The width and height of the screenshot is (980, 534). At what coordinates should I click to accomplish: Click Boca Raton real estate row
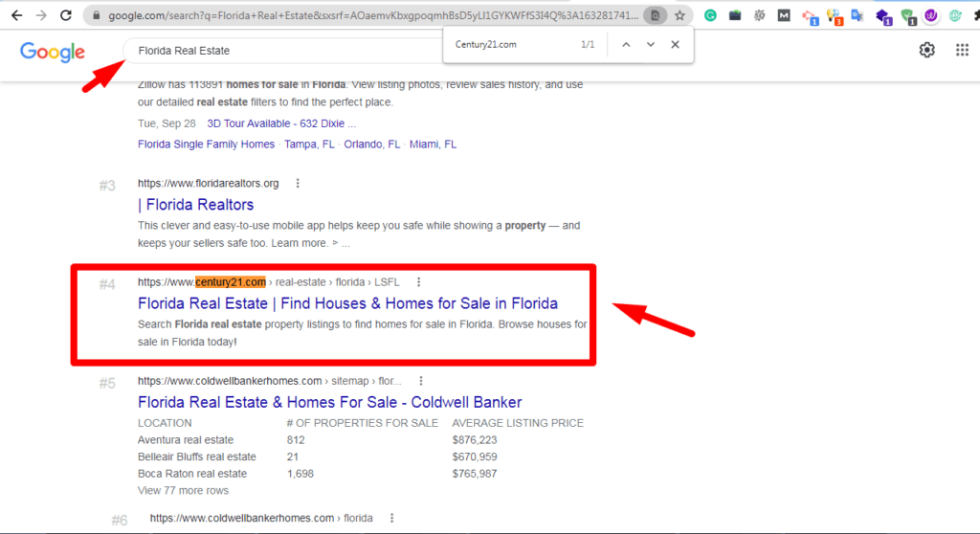(192, 474)
